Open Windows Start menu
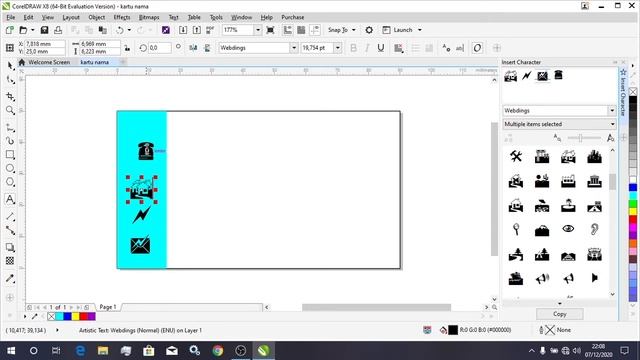The width and height of the screenshot is (640, 360). 11,351
